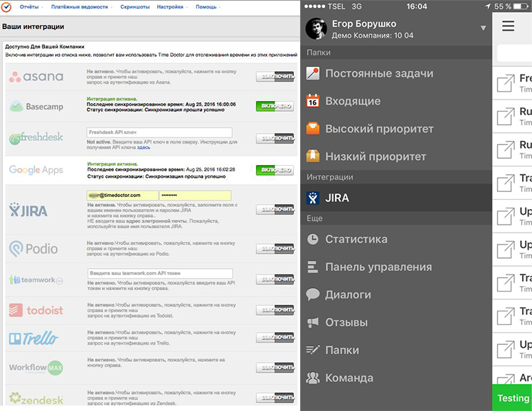Open the Платёжные ведомости menu
The height and width of the screenshot is (411, 532).
tap(81, 7)
